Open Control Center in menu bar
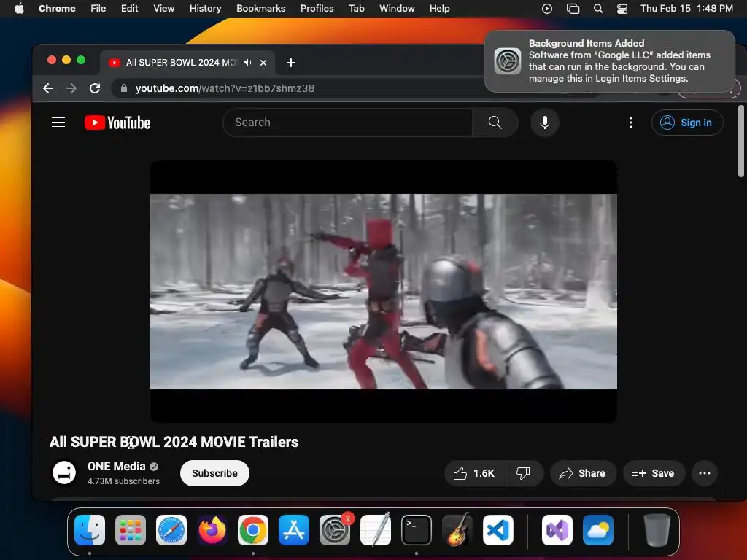Viewport: 747px width, 560px height. tap(622, 8)
